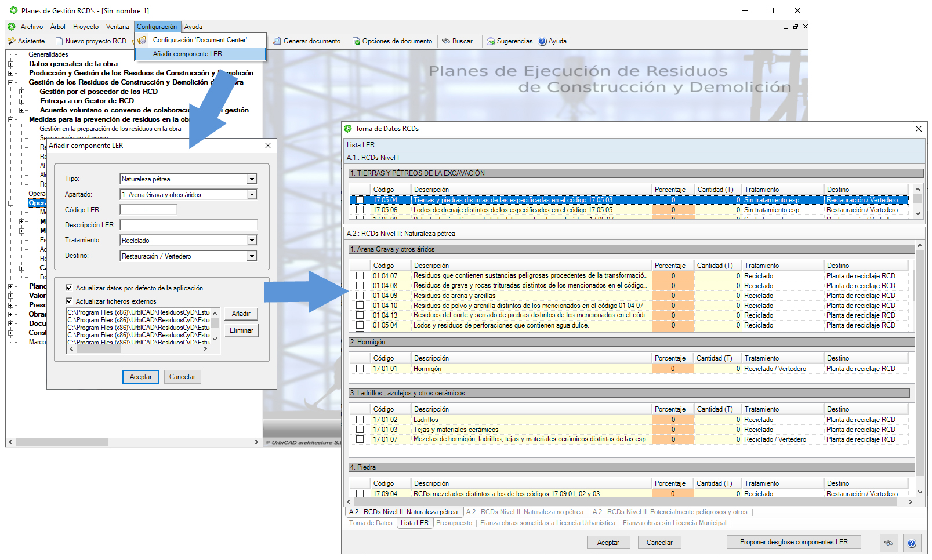Click the Configuración 'Document Center' menu icon

[142, 40]
